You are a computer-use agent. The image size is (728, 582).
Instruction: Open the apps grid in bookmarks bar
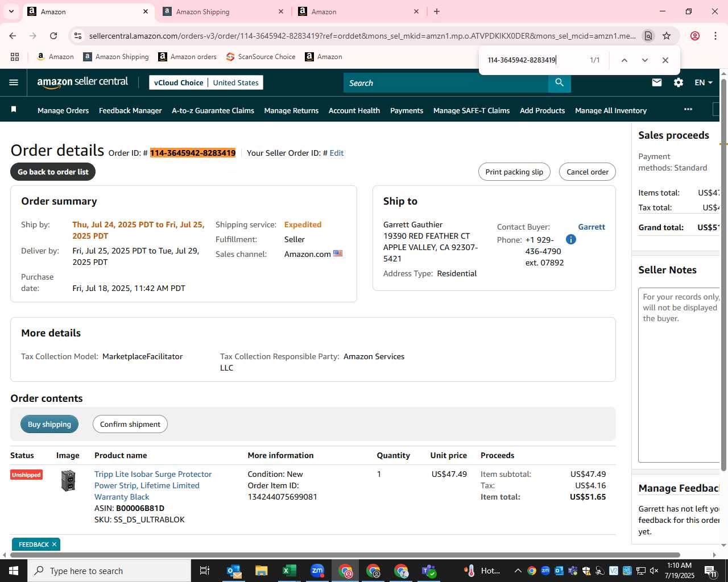click(15, 57)
